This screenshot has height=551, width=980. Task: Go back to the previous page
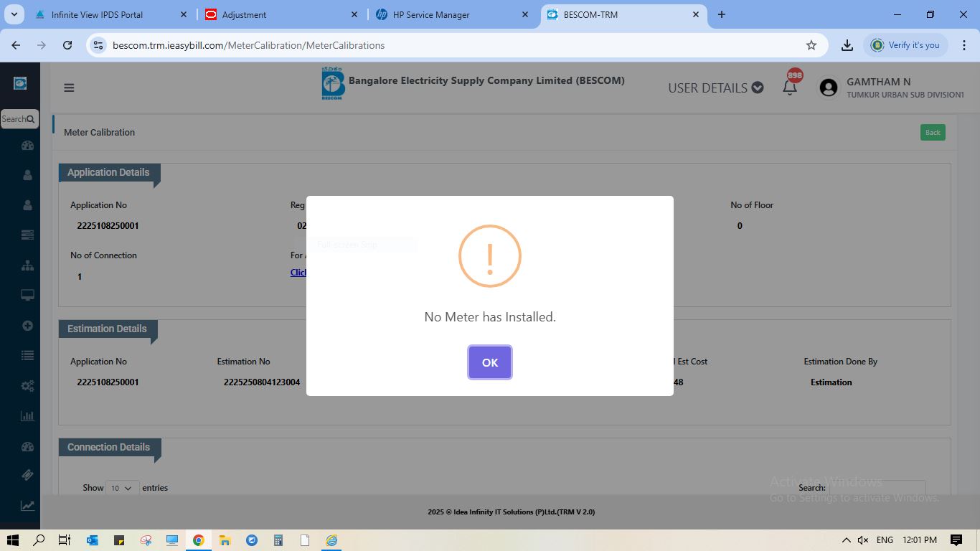16,45
